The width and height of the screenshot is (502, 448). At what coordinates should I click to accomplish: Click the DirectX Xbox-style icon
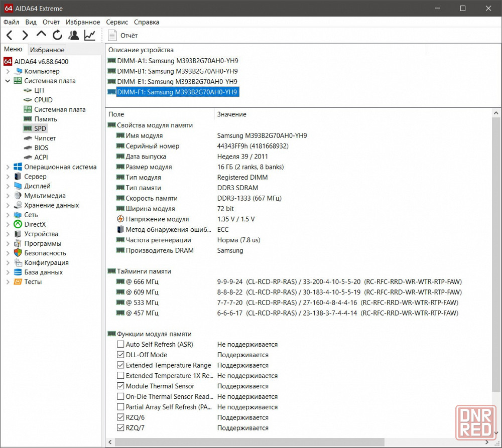18,224
